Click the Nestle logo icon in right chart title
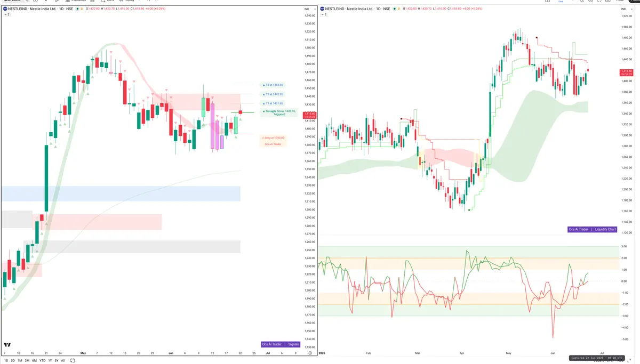The width and height of the screenshot is (640, 364). click(322, 9)
